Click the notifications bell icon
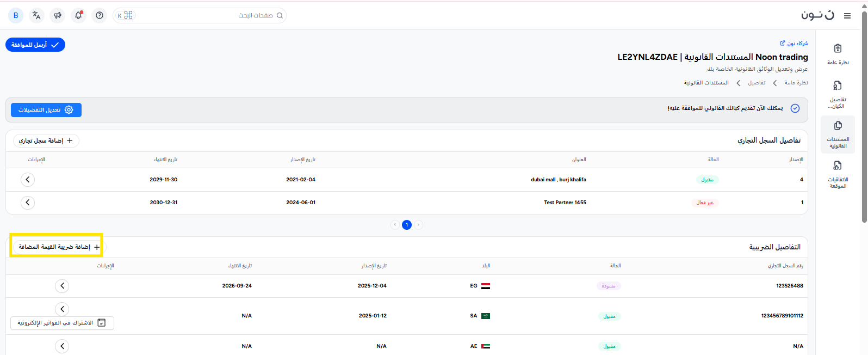This screenshot has width=868, height=355. click(78, 15)
